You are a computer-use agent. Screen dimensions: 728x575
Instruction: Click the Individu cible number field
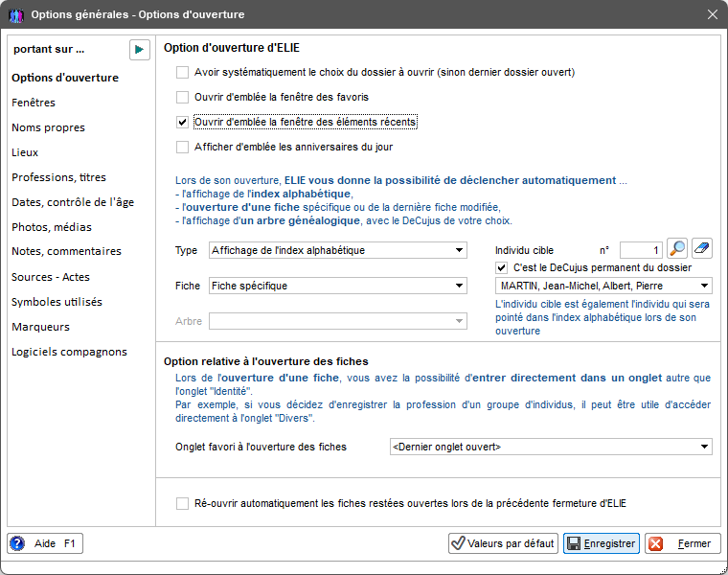(x=641, y=250)
